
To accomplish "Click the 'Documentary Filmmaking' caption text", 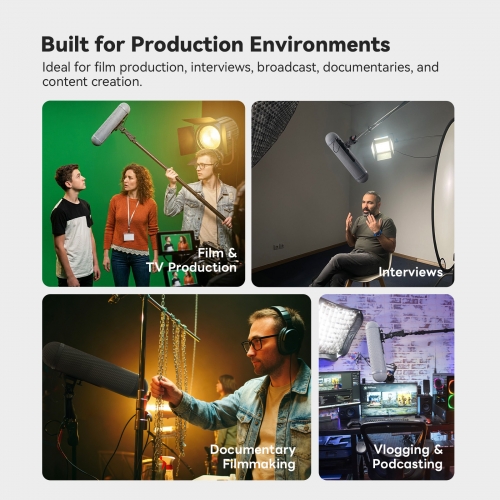I will [253, 457].
